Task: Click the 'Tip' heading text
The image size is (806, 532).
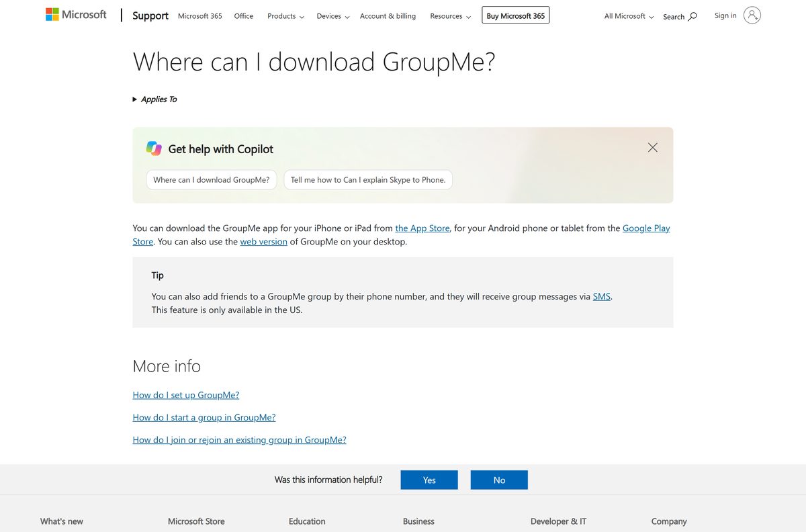Action: tap(158, 275)
